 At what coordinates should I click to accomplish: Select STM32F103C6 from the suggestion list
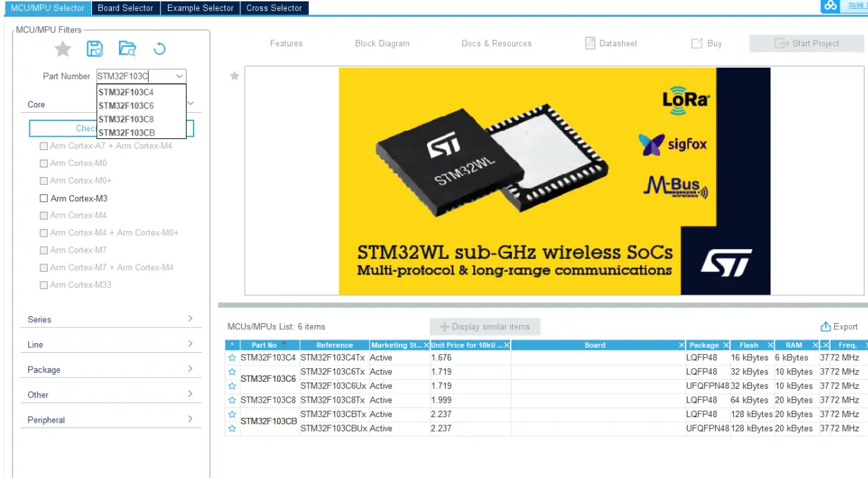(x=141, y=106)
